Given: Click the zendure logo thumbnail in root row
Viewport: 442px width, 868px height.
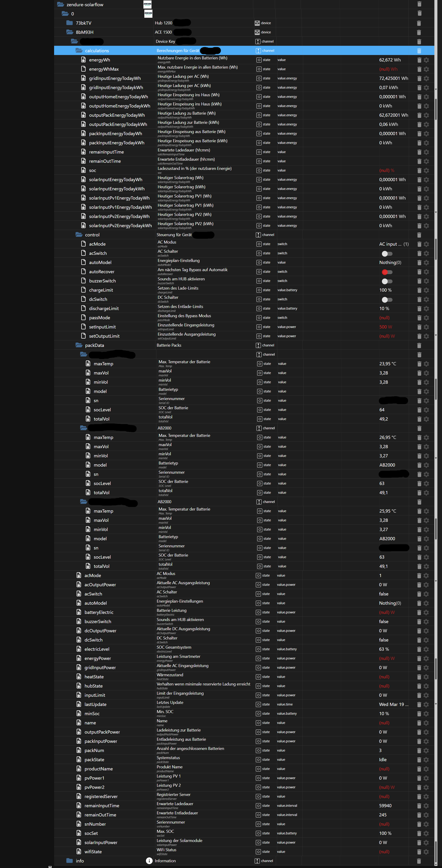Looking at the screenshot, I should coord(148,4).
